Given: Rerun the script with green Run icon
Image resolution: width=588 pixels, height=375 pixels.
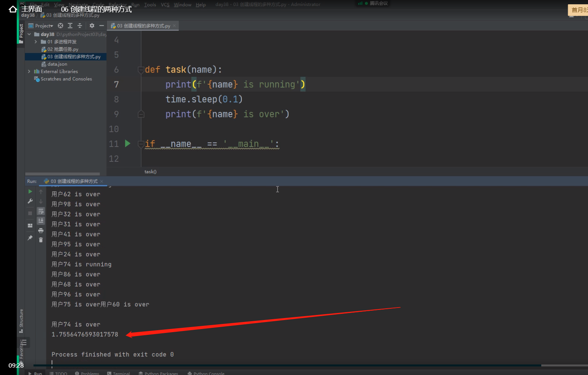Looking at the screenshot, I should 30,191.
